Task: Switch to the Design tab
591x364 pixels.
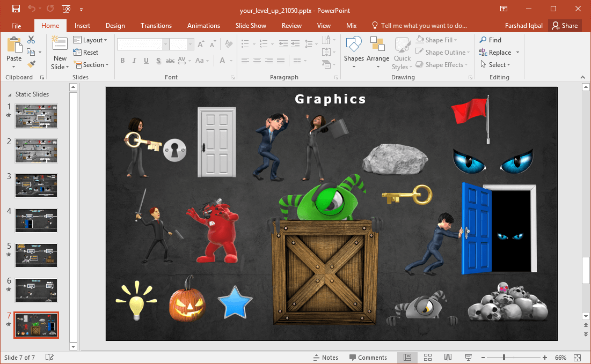Action: 115,26
